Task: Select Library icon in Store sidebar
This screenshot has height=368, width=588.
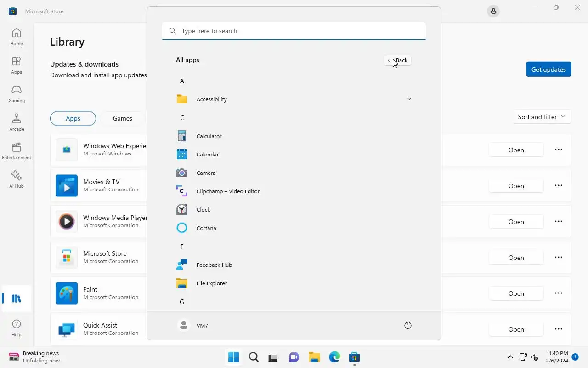Action: click(17, 299)
